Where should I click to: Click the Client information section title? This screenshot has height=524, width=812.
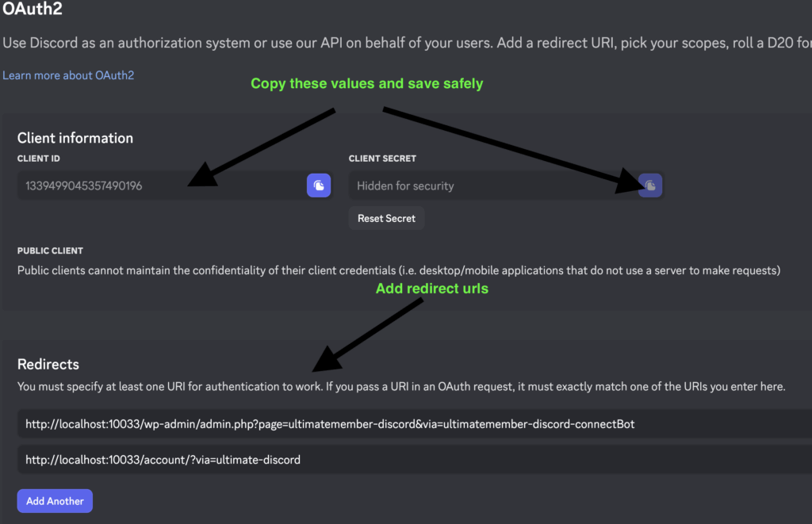pyautogui.click(x=75, y=138)
